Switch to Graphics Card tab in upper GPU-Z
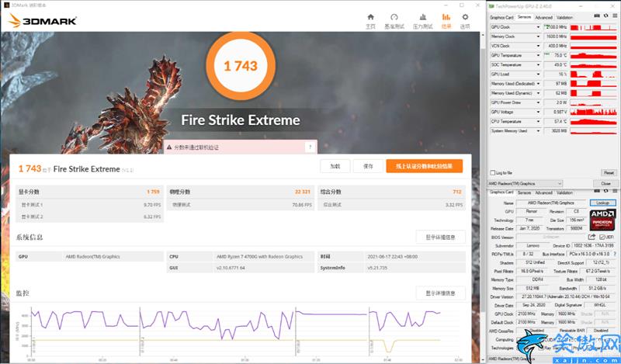Image resolution: width=621 pixels, height=364 pixels. click(501, 17)
